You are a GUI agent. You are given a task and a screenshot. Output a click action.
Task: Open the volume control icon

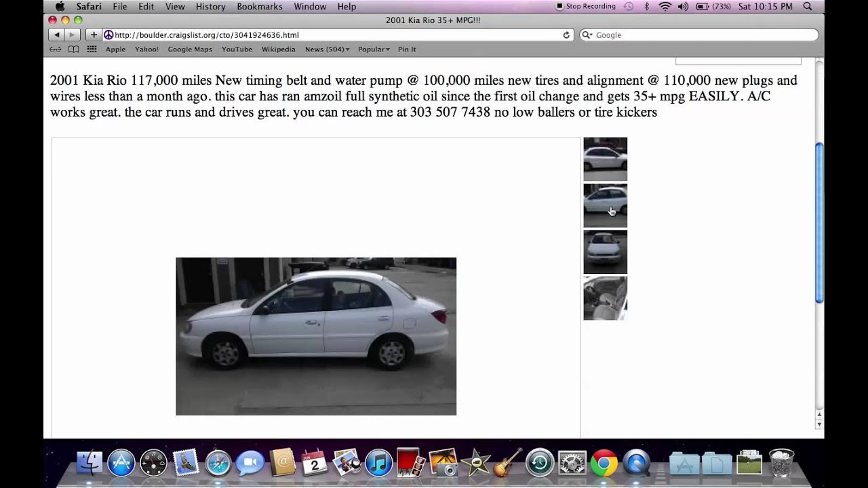click(682, 6)
